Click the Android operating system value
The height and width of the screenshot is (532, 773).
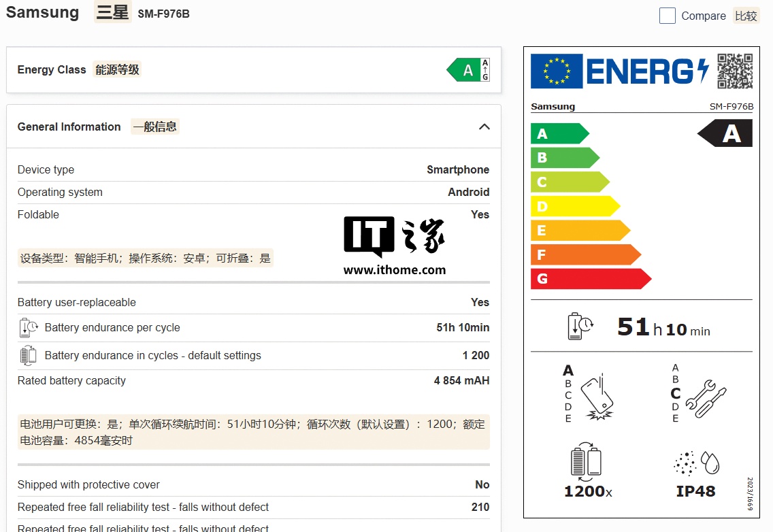pos(468,193)
